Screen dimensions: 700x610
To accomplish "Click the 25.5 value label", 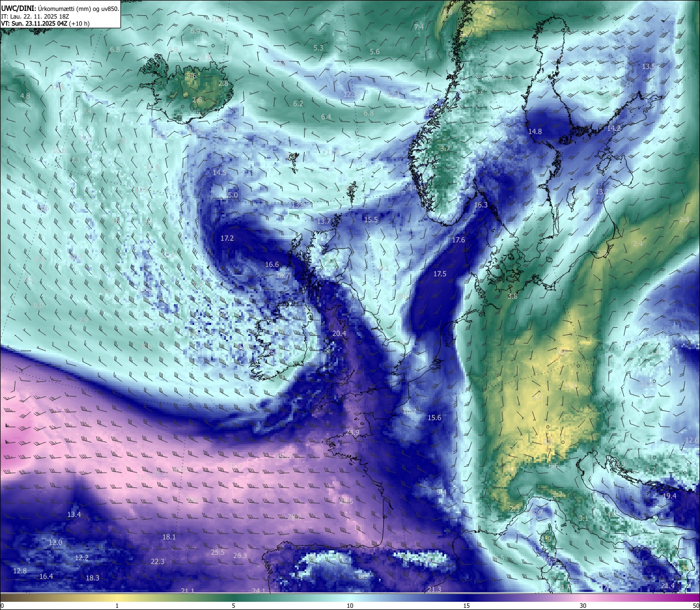I will (218, 553).
